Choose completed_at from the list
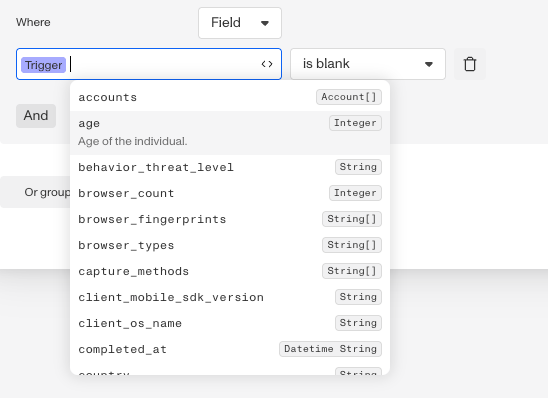The height and width of the screenshot is (398, 548). click(x=230, y=349)
